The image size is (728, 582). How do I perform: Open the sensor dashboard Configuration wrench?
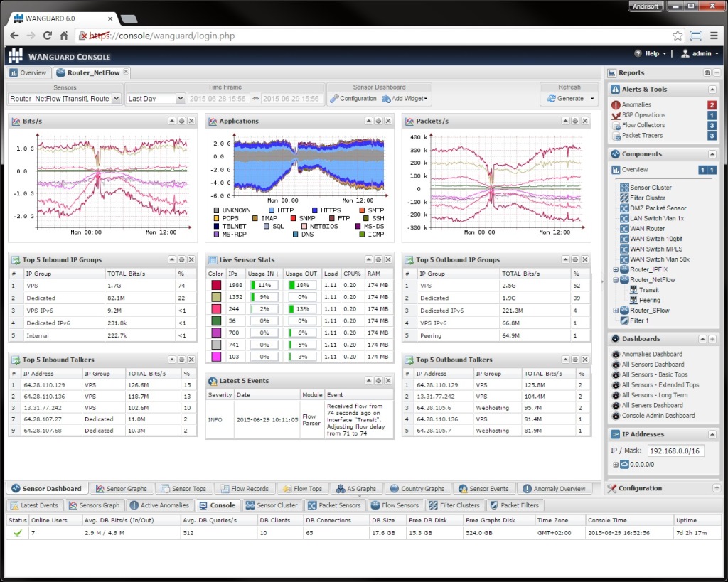point(353,98)
